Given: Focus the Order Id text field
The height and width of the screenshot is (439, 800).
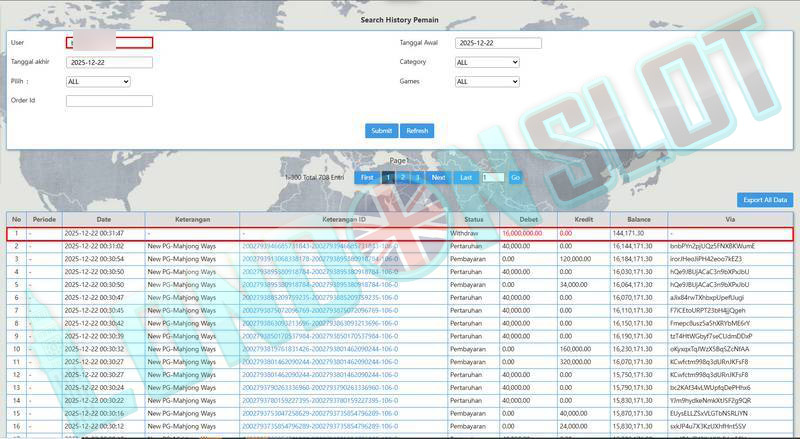Looking at the screenshot, I should [x=109, y=101].
